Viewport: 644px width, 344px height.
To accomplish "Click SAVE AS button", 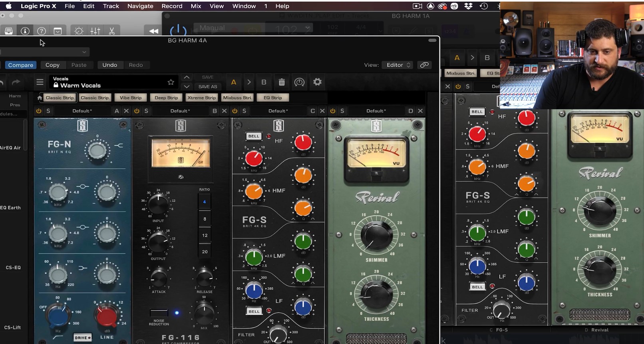I will point(208,86).
